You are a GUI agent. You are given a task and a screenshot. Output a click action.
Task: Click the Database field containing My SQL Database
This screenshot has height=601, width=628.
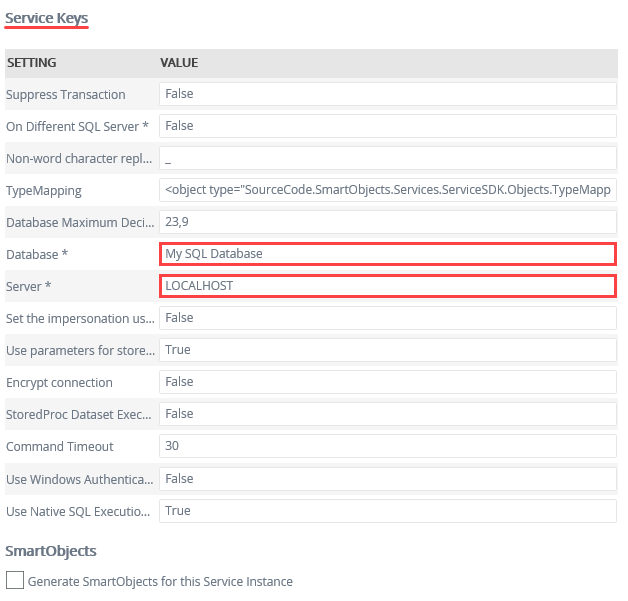click(x=387, y=254)
